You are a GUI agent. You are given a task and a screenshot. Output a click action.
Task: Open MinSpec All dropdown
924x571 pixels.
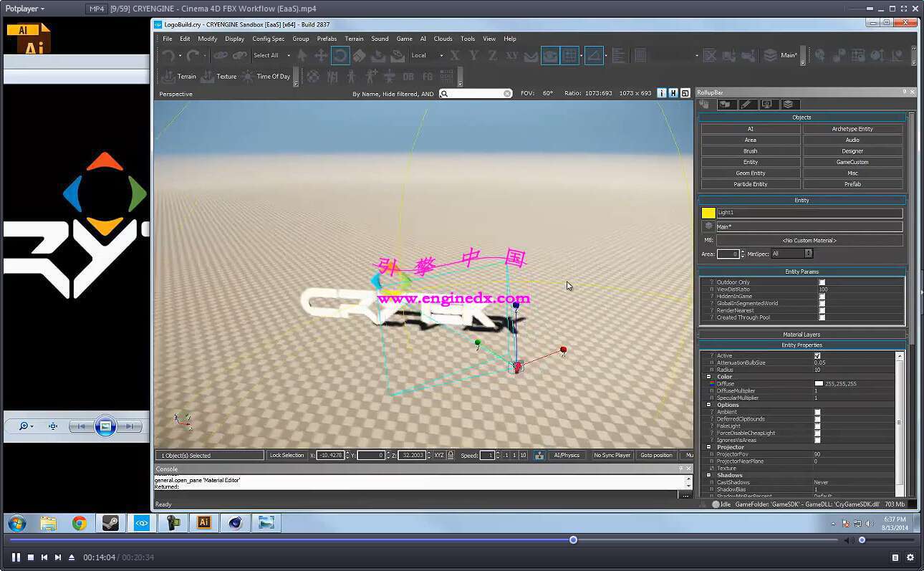pos(791,254)
